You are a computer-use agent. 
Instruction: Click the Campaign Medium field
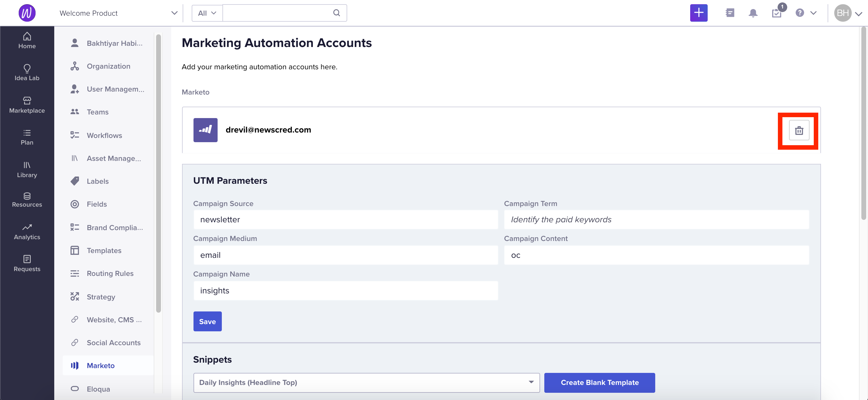click(346, 255)
